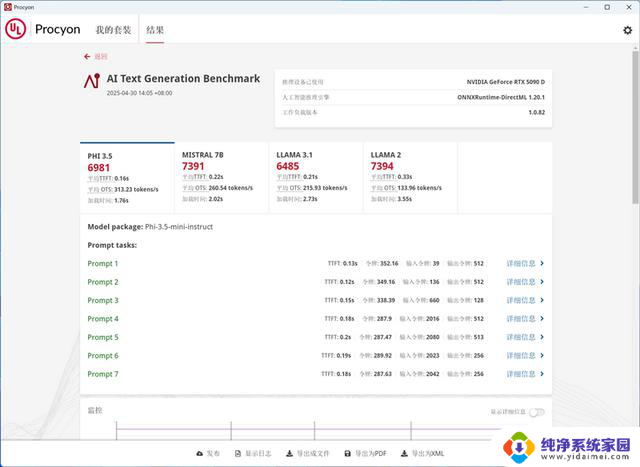Screen dimensions: 640x467
Task: Click Prompt 3 token rate '338.39'
Action: click(x=386, y=300)
